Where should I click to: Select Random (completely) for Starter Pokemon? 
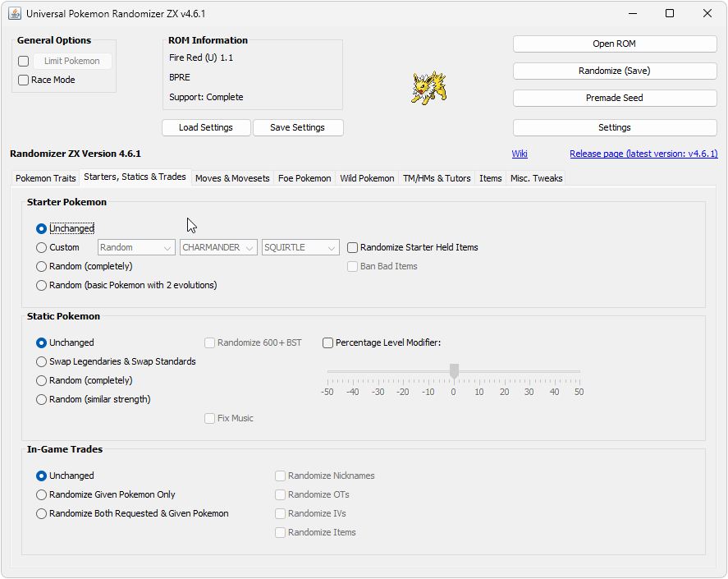click(42, 266)
